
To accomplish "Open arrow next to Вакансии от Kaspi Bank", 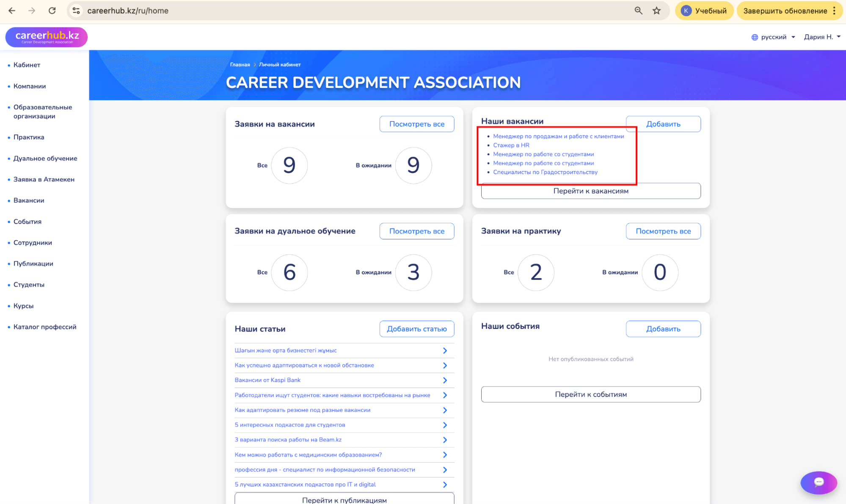I will point(445,380).
